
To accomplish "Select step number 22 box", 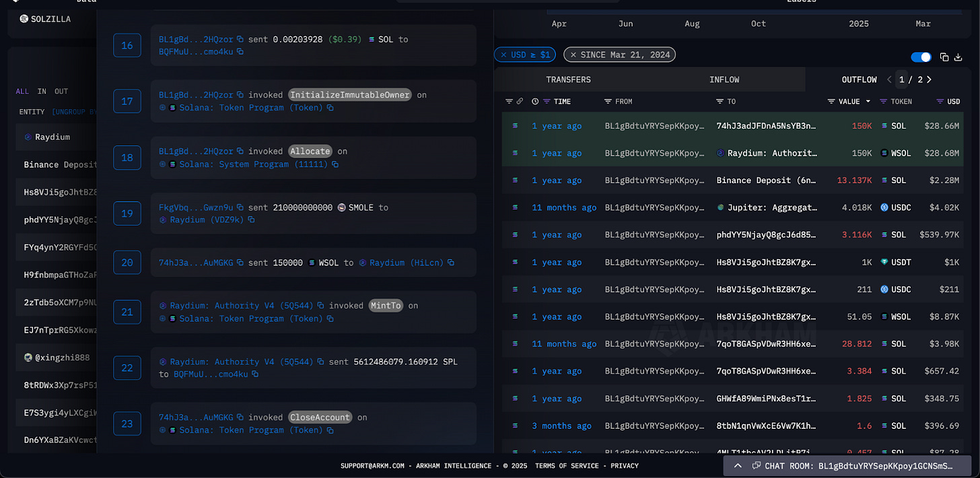I will 127,368.
